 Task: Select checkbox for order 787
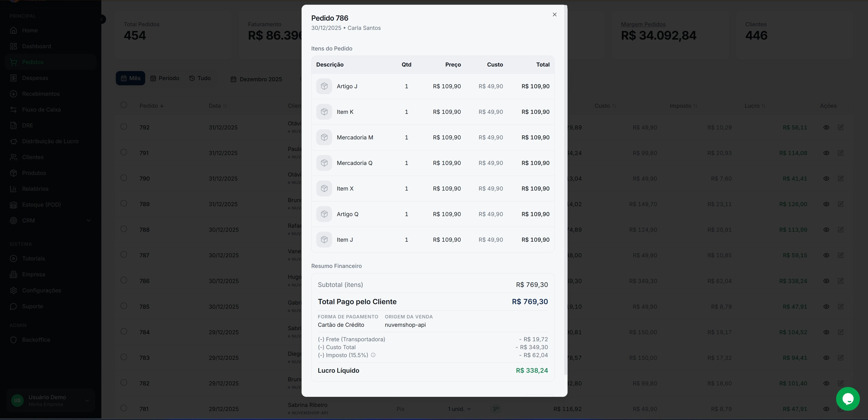124,255
